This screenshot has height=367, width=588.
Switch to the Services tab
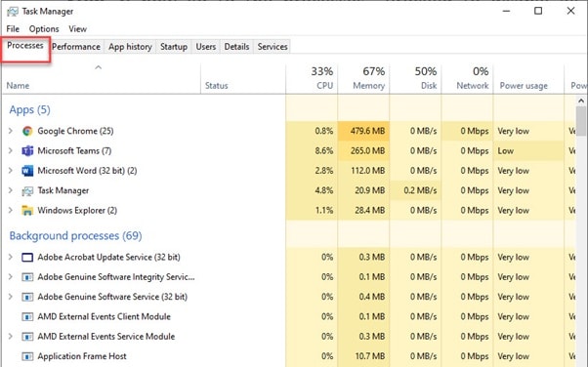273,47
